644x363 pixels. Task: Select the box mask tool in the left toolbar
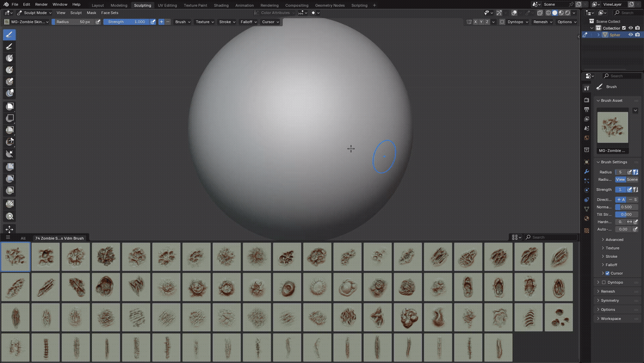click(x=9, y=106)
